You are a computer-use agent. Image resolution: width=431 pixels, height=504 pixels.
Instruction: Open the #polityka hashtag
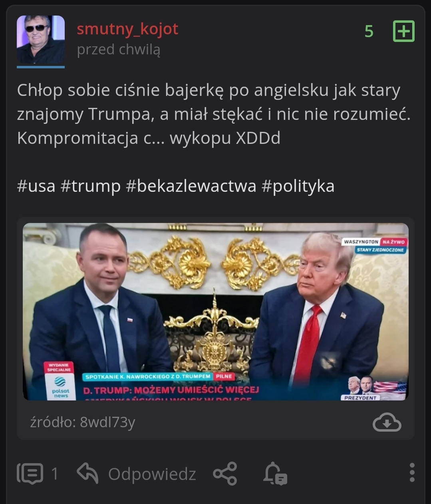pos(298,186)
